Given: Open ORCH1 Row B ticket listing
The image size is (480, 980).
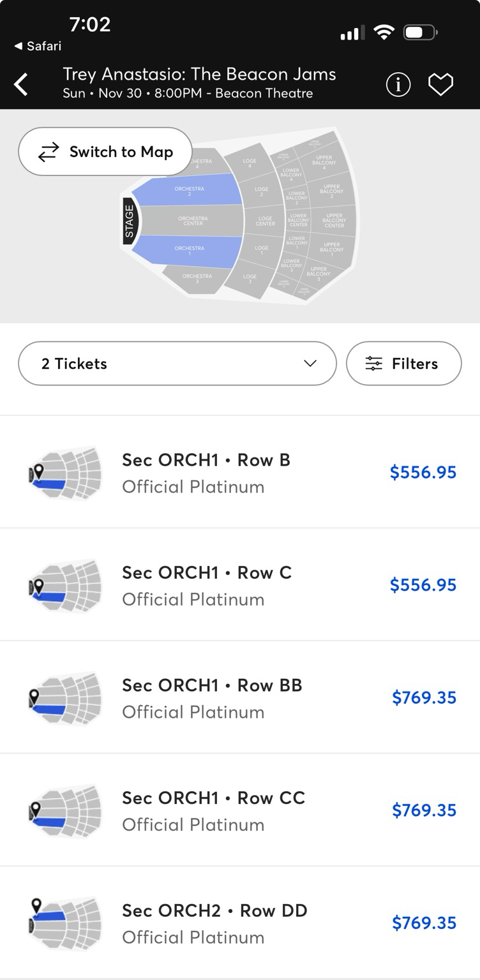Looking at the screenshot, I should coord(206,472).
